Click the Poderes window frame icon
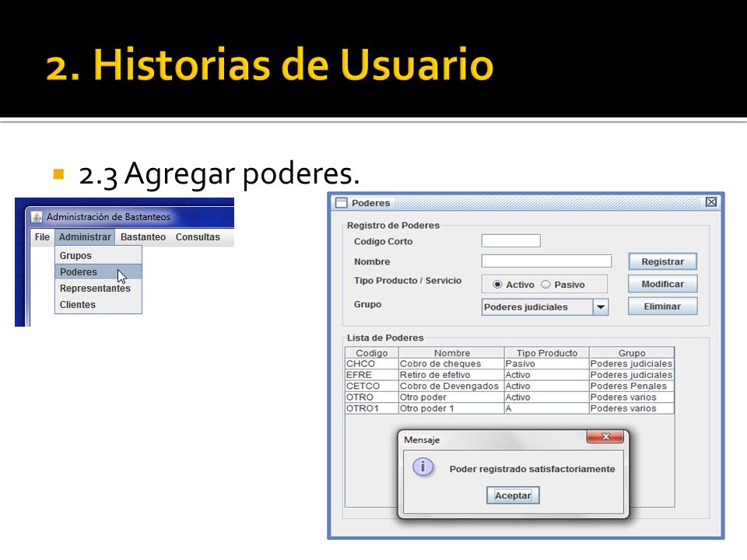The height and width of the screenshot is (560, 747). (x=341, y=203)
